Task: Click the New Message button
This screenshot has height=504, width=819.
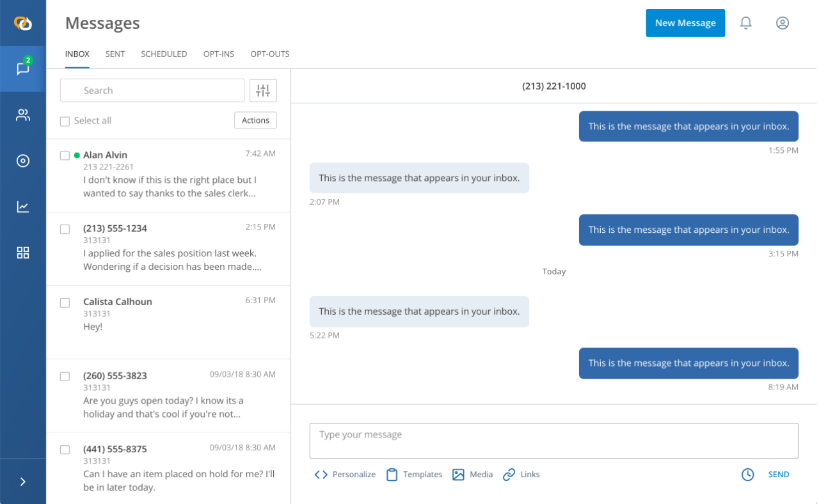Action: (685, 22)
